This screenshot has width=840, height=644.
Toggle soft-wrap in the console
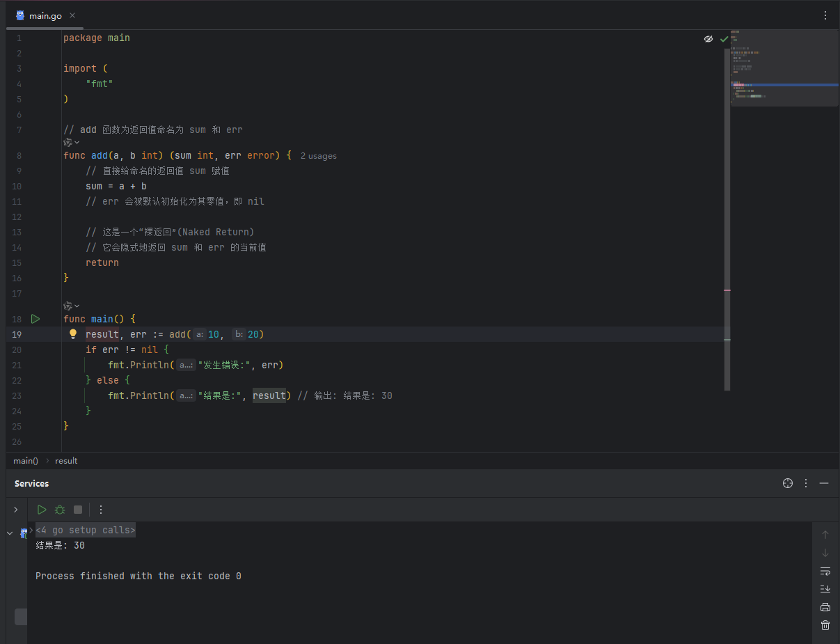[825, 571]
